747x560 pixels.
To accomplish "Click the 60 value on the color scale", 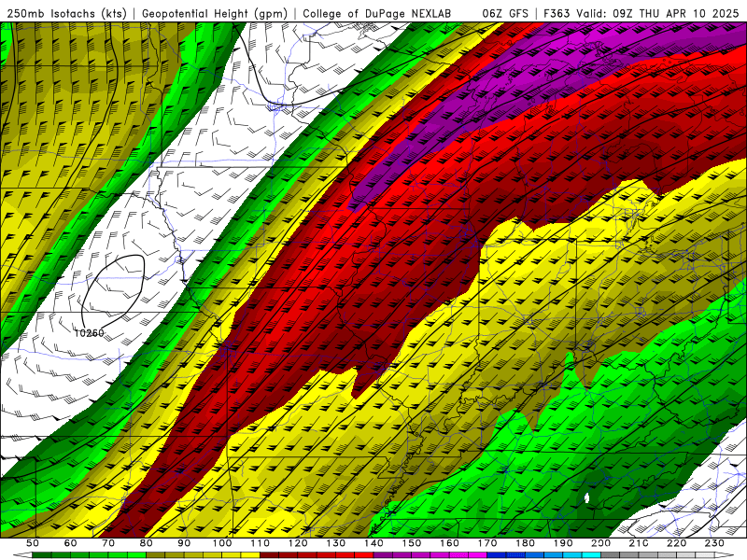I will coord(70,543).
